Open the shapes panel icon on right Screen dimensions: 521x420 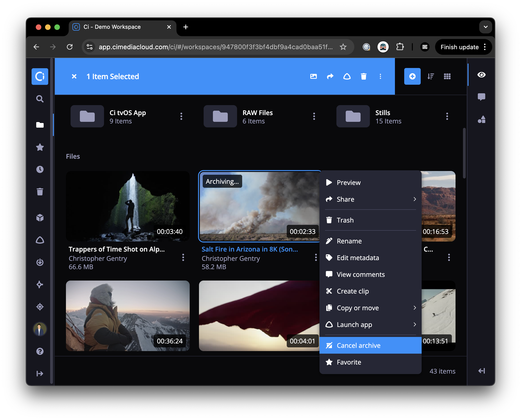pyautogui.click(x=481, y=119)
